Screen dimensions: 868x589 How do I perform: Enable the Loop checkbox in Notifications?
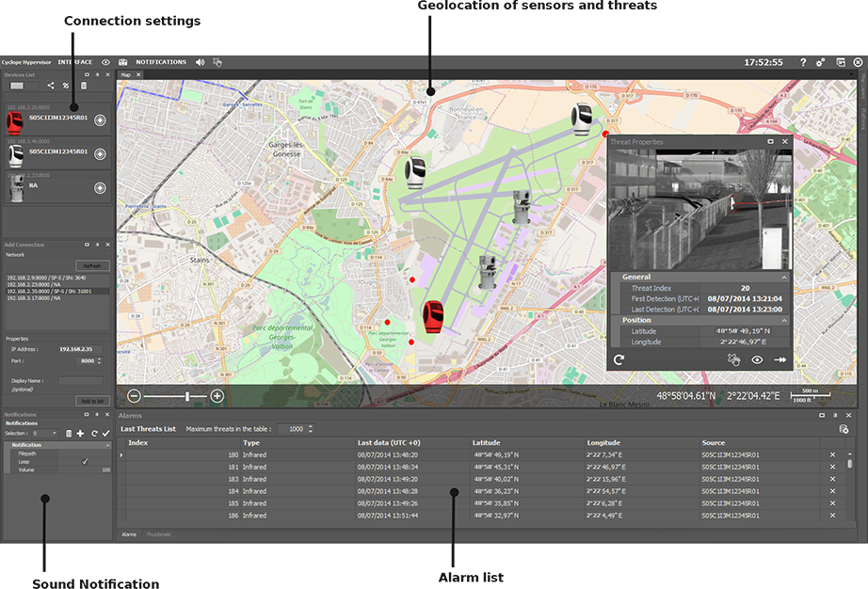pyautogui.click(x=85, y=461)
